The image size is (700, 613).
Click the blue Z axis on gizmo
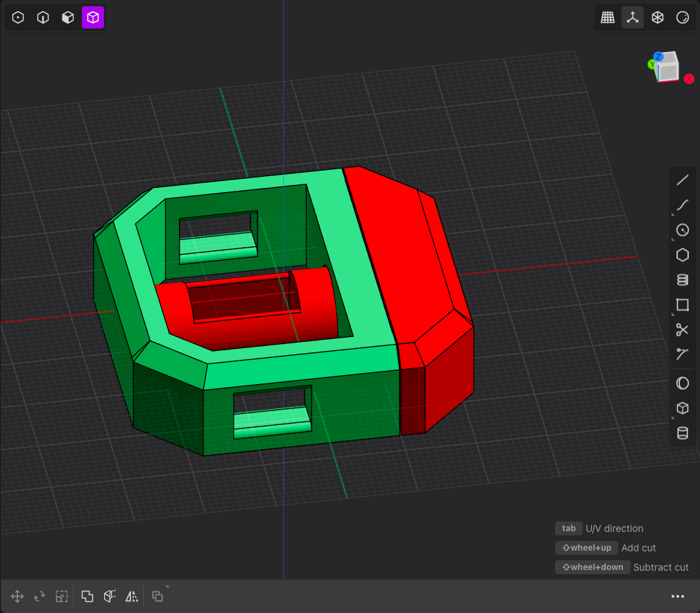pyautogui.click(x=658, y=56)
